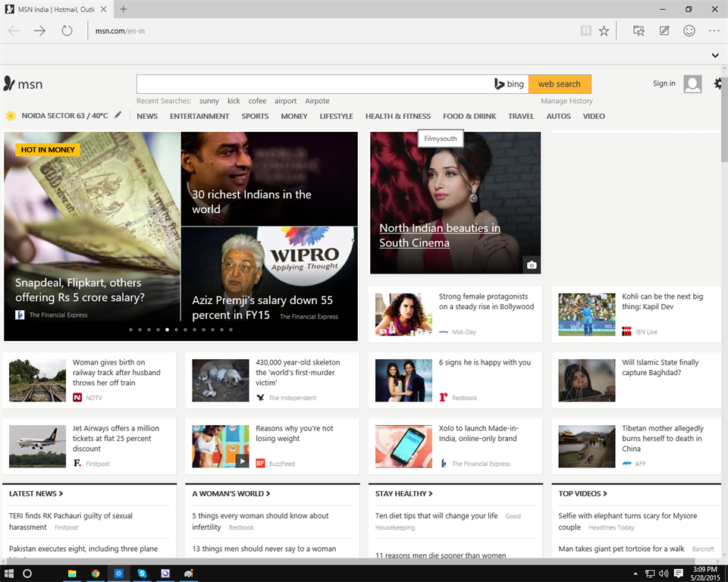The image size is (728, 582).
Task: Click the Make a Web Note icon
Action: point(664,31)
